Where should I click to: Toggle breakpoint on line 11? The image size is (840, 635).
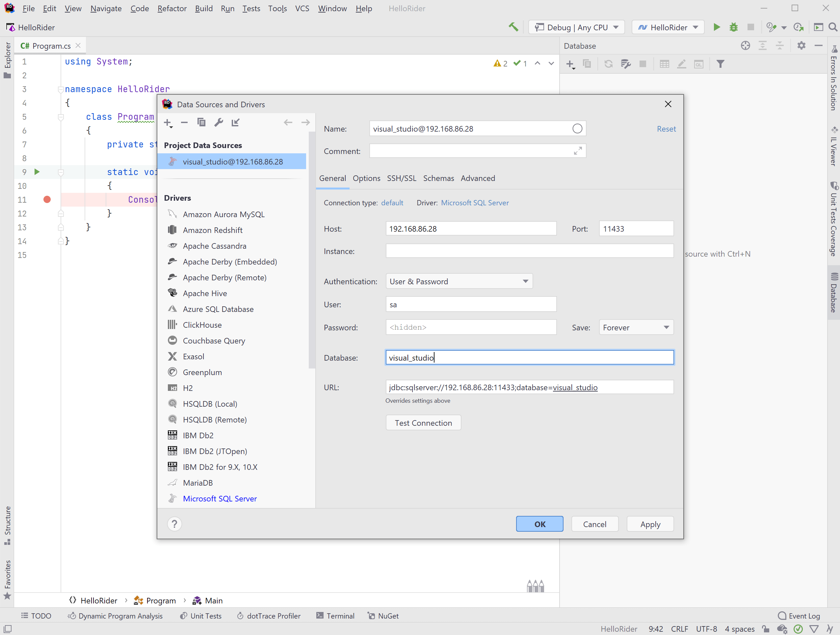(x=47, y=200)
